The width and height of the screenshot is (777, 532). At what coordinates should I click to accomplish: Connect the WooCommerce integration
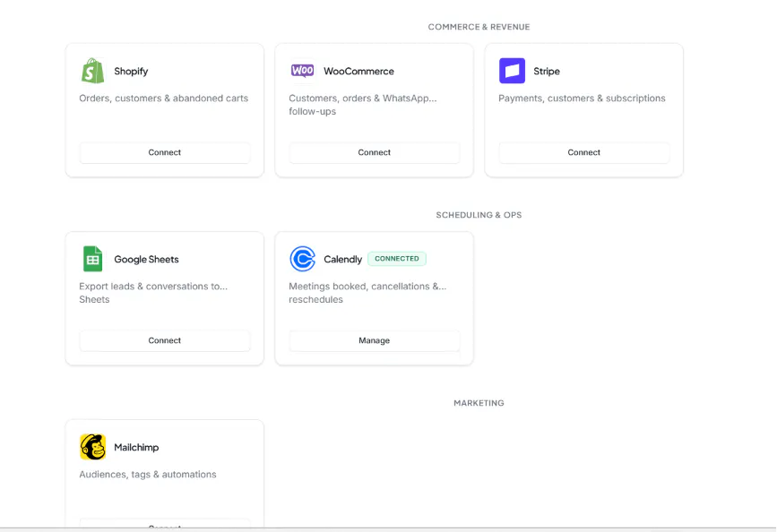tap(374, 152)
